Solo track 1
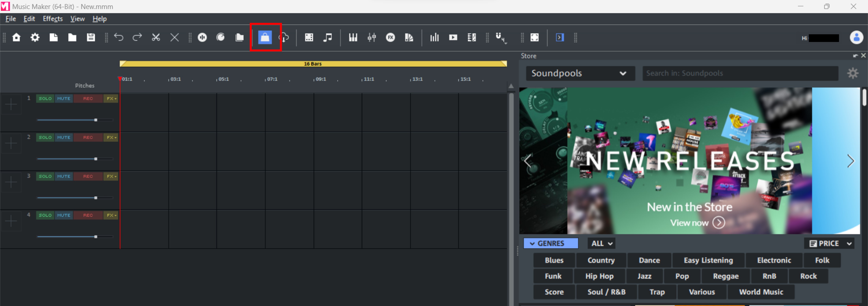Image resolution: width=868 pixels, height=306 pixels. click(44, 98)
